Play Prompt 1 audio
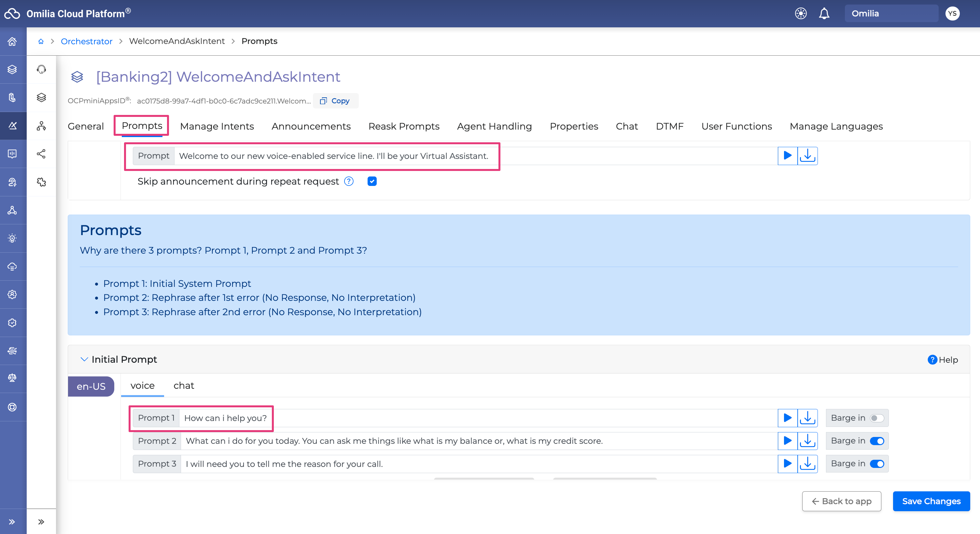 pyautogui.click(x=788, y=418)
